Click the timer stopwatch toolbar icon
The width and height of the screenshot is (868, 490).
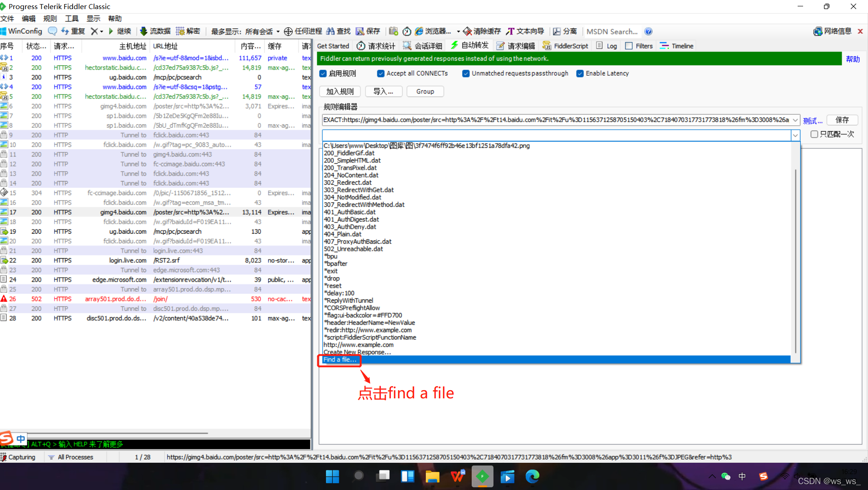(x=407, y=31)
